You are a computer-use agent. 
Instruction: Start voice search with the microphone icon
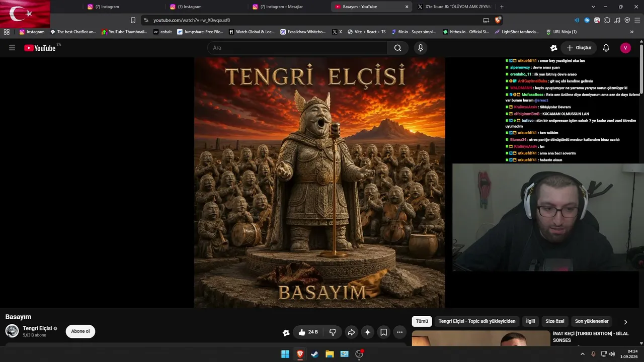pyautogui.click(x=421, y=48)
